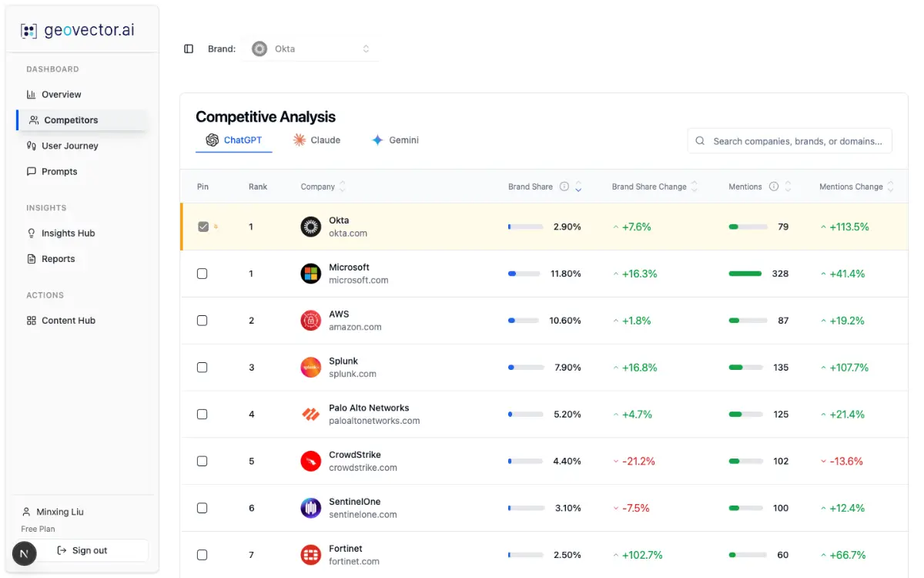
Task: Click the SentinelOne company logo
Action: coord(310,508)
